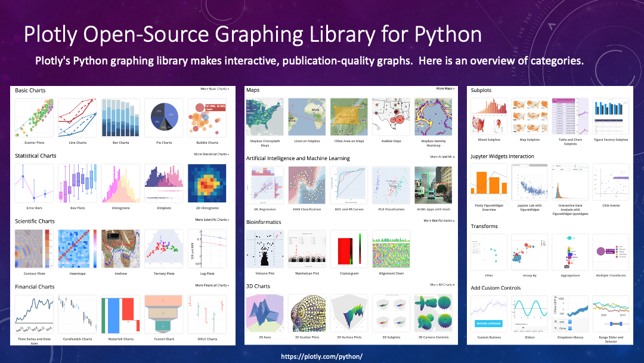Select the Dropdown Menus thumbnail
Image resolution: width=644 pixels, height=363 pixels.
coord(570,315)
